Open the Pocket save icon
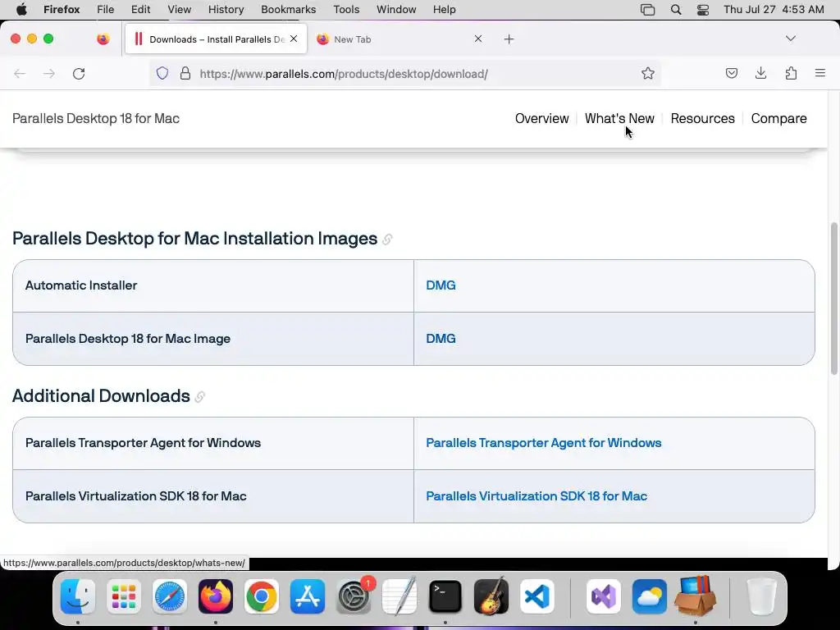 pos(731,73)
